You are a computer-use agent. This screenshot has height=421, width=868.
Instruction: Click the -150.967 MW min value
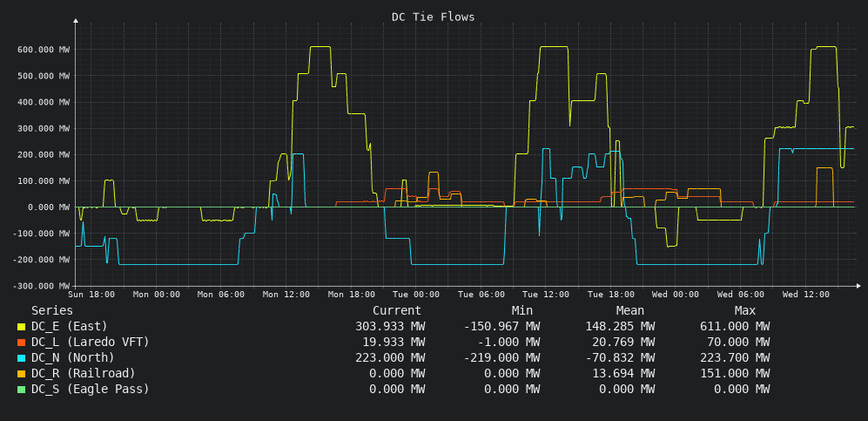(501, 326)
